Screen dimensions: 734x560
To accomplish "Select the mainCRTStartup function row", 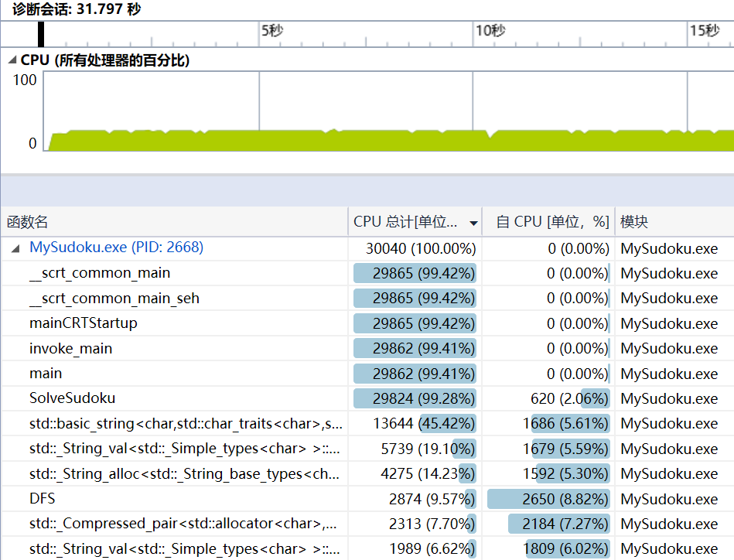I will click(x=84, y=323).
